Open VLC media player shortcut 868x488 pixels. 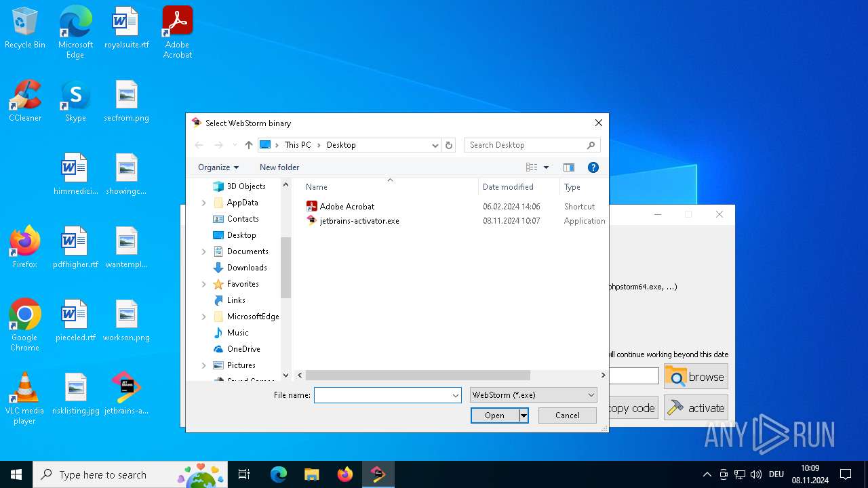[25, 399]
